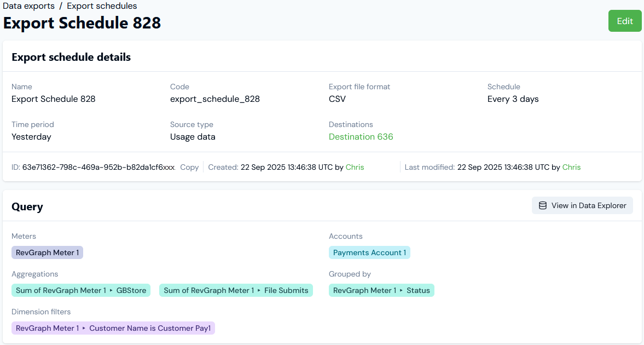Go to Data exports breadcrumb
Viewport: 644px width, 345px height.
pyautogui.click(x=28, y=6)
